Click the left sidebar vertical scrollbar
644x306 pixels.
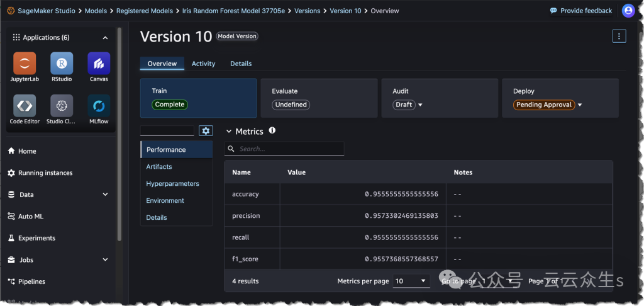[x=119, y=133]
